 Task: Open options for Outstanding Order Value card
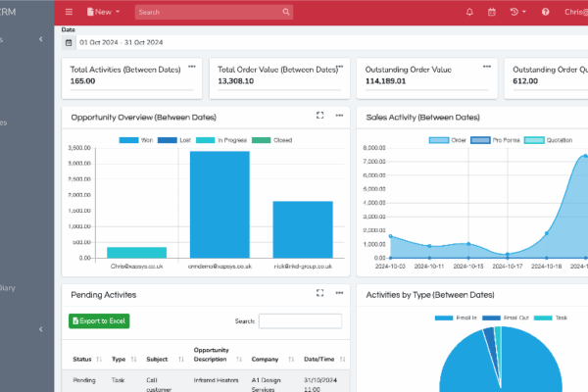487,67
